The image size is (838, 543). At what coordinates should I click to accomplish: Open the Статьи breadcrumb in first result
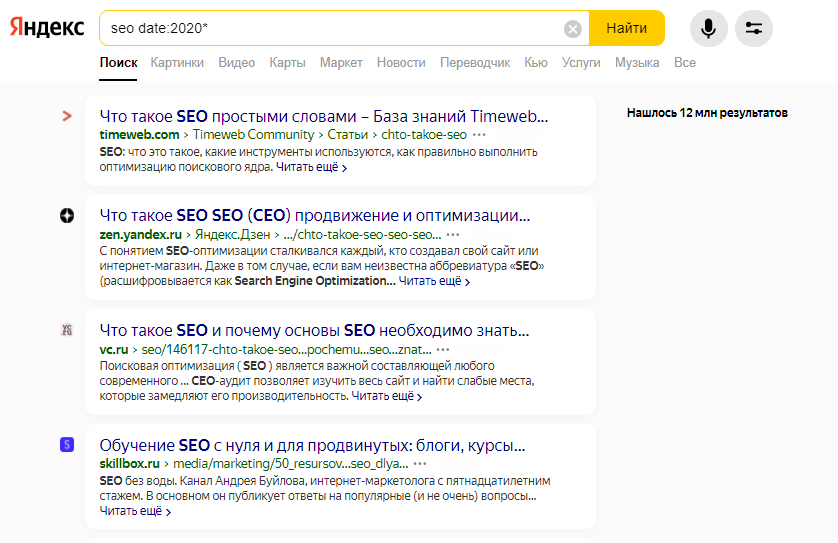tap(347, 135)
